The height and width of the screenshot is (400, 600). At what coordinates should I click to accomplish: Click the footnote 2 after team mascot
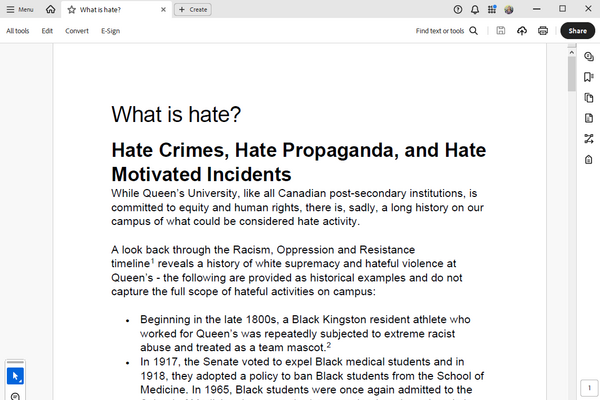click(328, 345)
